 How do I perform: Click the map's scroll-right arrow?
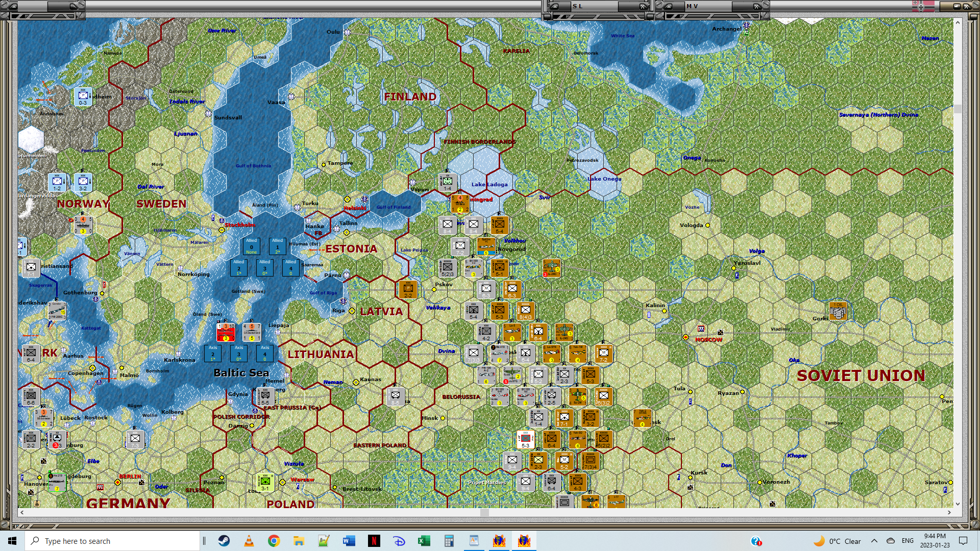949,512
